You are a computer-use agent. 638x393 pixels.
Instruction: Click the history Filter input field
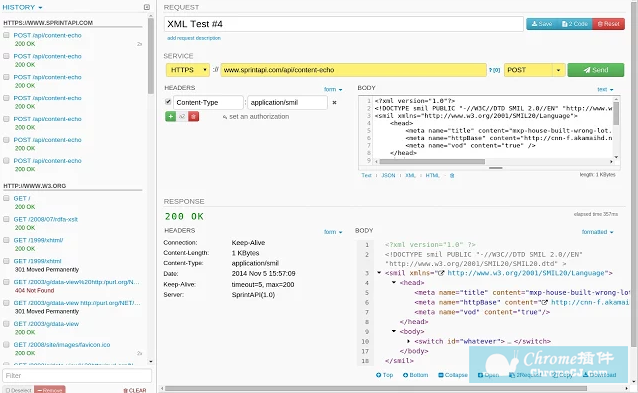click(77, 375)
